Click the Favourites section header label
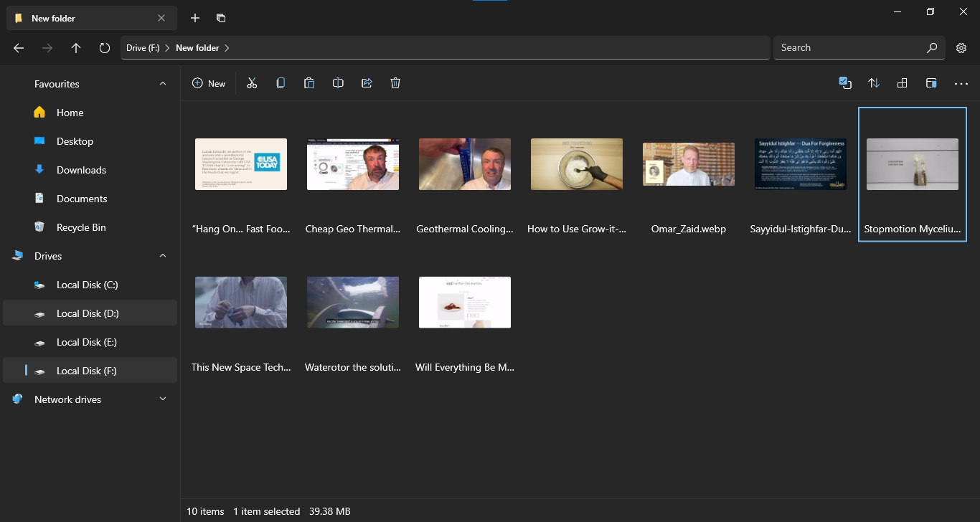Image resolution: width=980 pixels, height=522 pixels. click(x=57, y=84)
